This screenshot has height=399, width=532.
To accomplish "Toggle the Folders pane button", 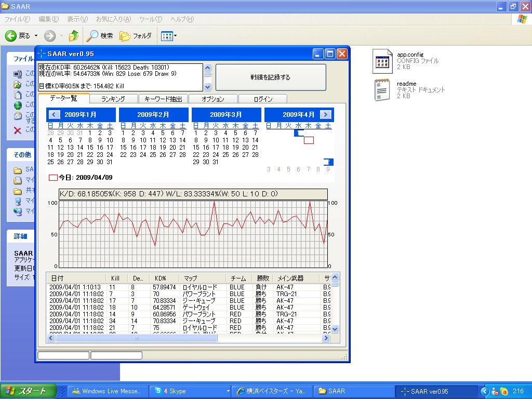I will (x=136, y=36).
